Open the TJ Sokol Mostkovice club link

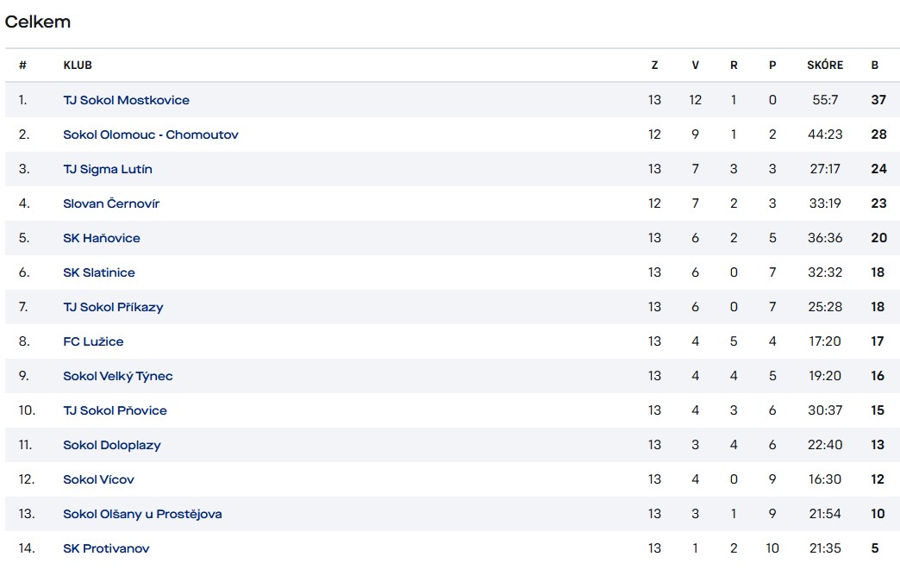(126, 100)
